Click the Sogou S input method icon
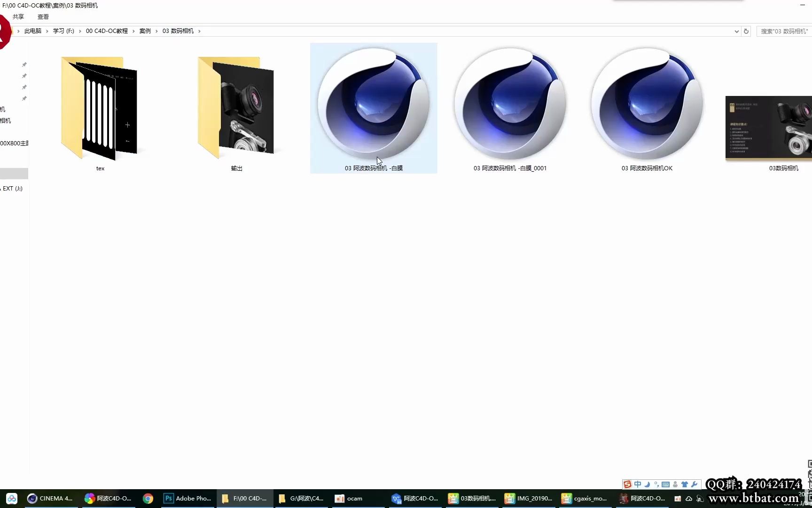Viewport: 812px width, 508px height. click(627, 484)
